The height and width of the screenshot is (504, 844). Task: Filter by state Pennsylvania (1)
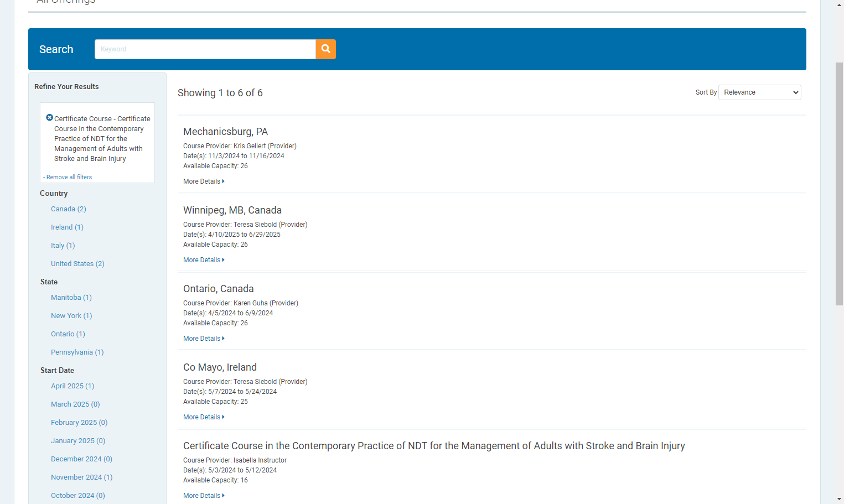click(77, 352)
